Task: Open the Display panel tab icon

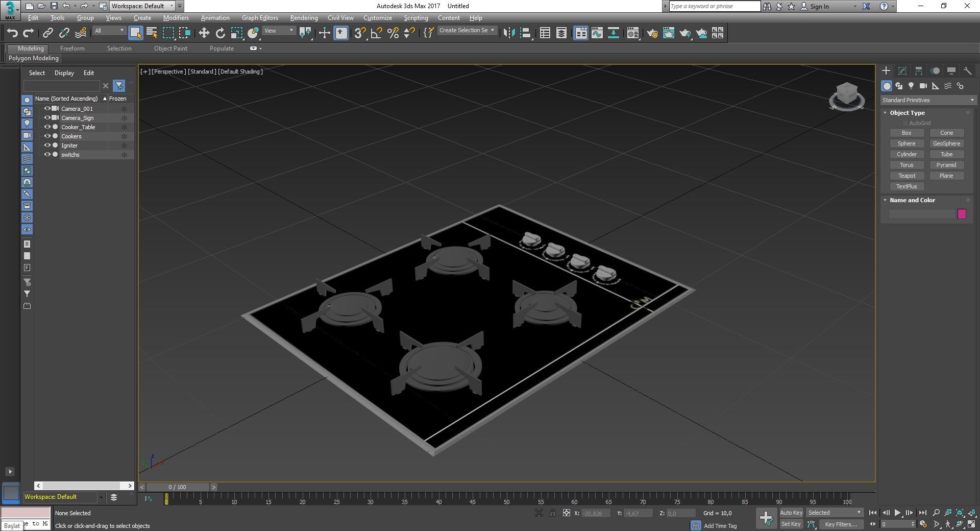Action: coord(951,71)
